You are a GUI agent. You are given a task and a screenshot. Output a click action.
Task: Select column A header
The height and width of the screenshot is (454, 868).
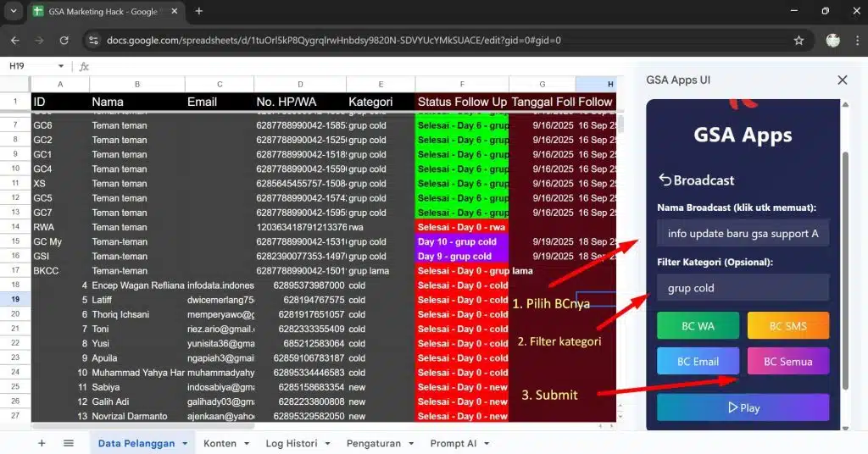coord(60,84)
